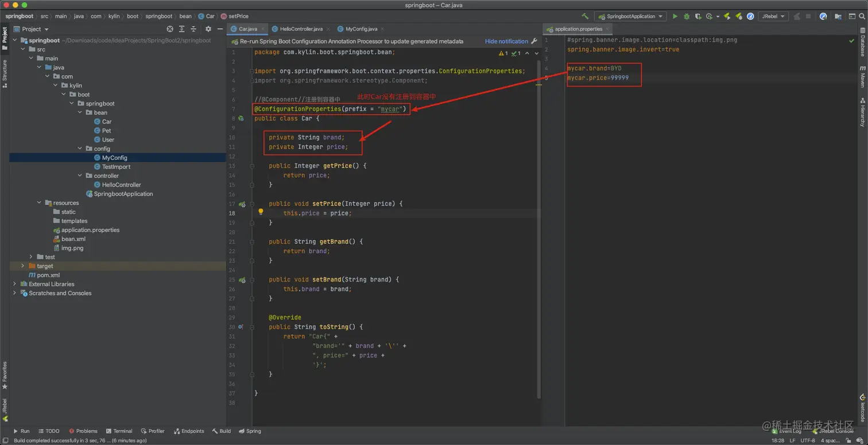
Task: Expand External Libraries node
Action: [15, 284]
